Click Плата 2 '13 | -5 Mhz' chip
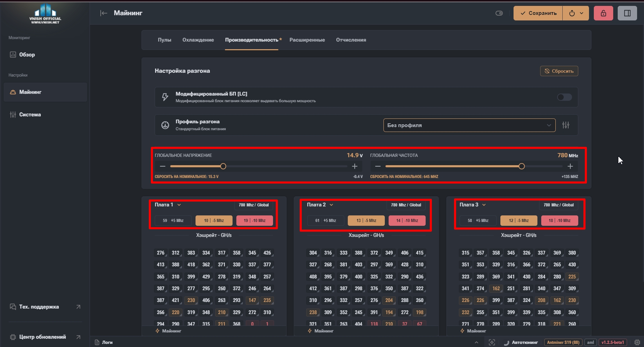This screenshot has width=644, height=347. coord(366,221)
